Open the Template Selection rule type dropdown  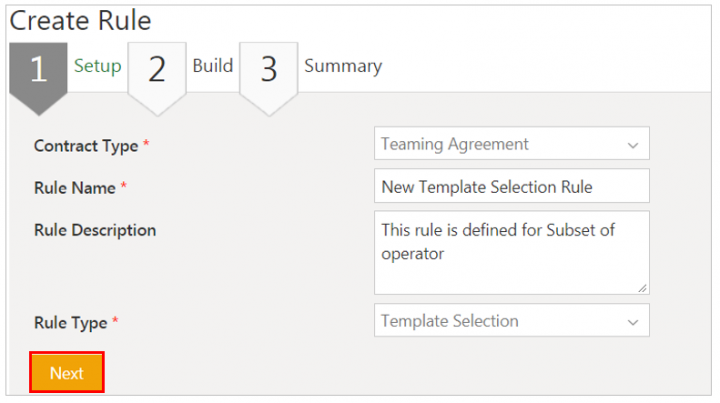pos(500,321)
